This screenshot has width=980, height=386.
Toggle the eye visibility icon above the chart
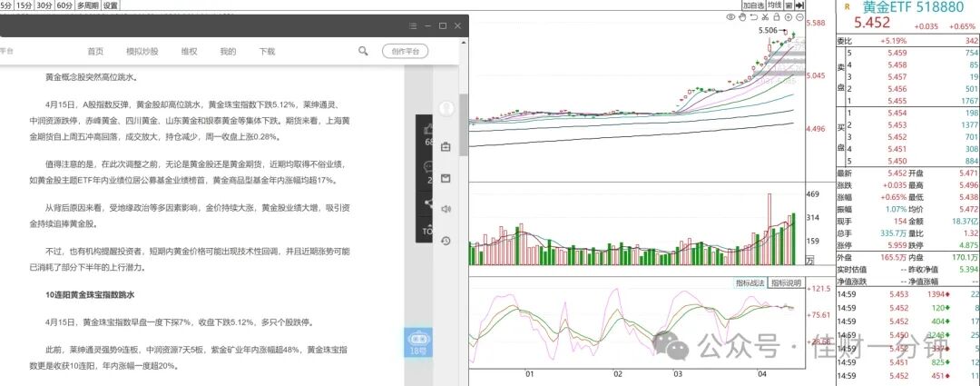pos(730,17)
